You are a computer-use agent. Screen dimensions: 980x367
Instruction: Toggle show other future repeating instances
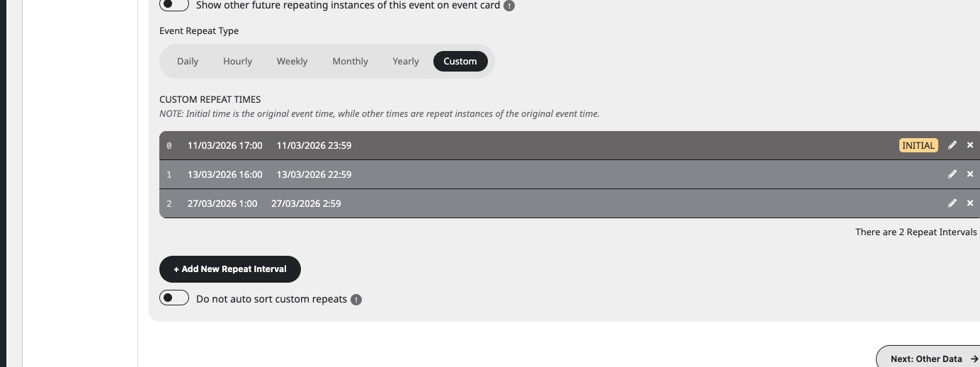click(x=174, y=5)
